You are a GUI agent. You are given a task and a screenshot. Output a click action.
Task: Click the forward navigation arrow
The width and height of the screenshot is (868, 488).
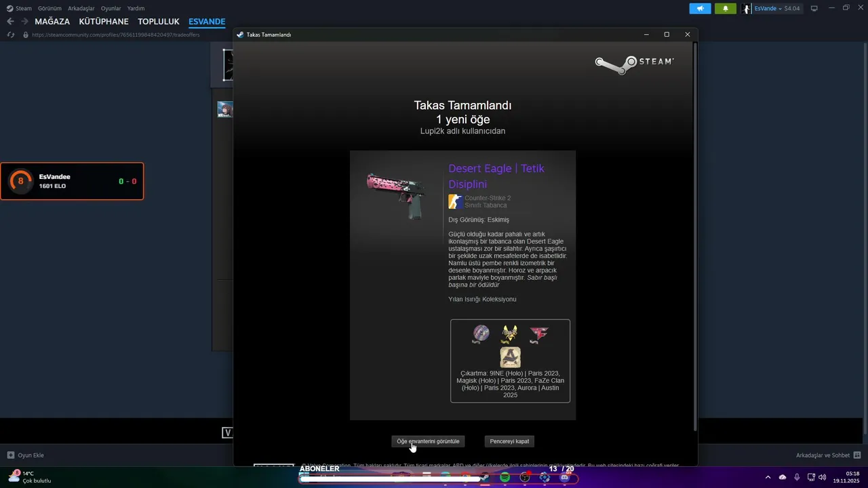point(24,22)
